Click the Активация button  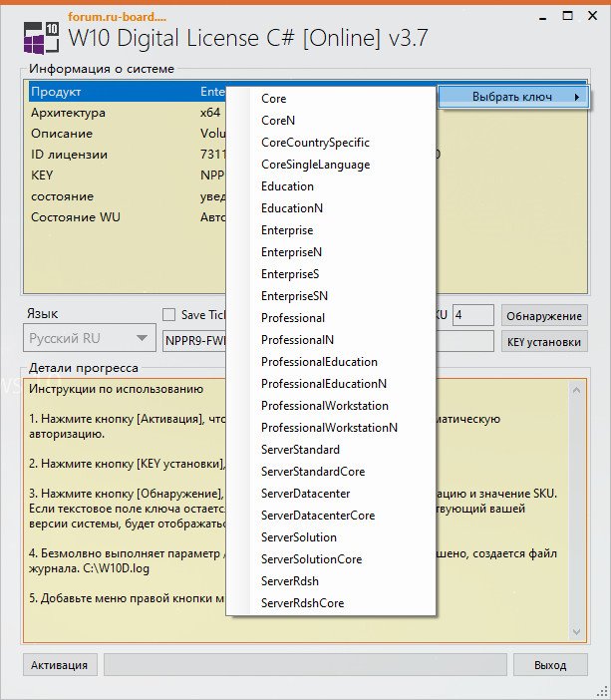tap(60, 665)
